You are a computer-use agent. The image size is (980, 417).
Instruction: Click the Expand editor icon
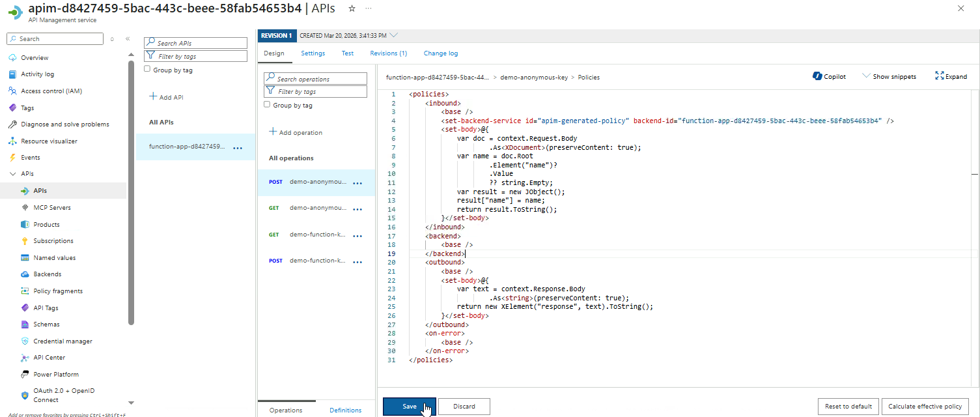pyautogui.click(x=939, y=76)
